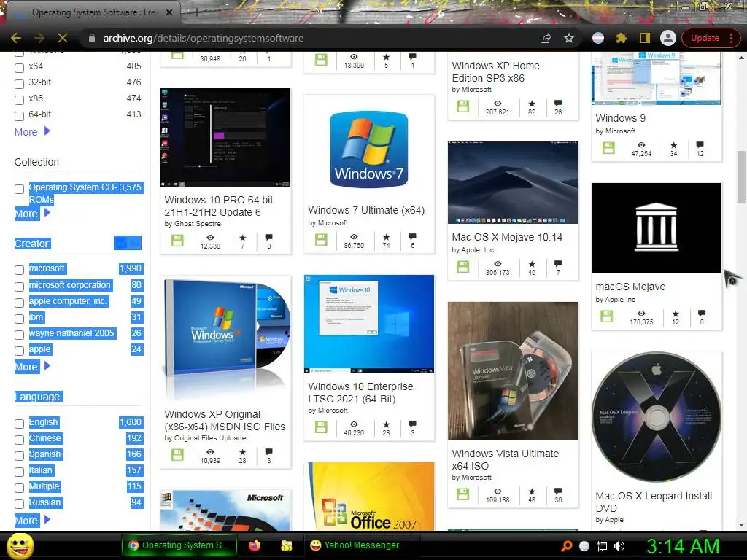Open the Extensions puzzle icon
This screenshot has height=560, width=747.
(x=622, y=38)
